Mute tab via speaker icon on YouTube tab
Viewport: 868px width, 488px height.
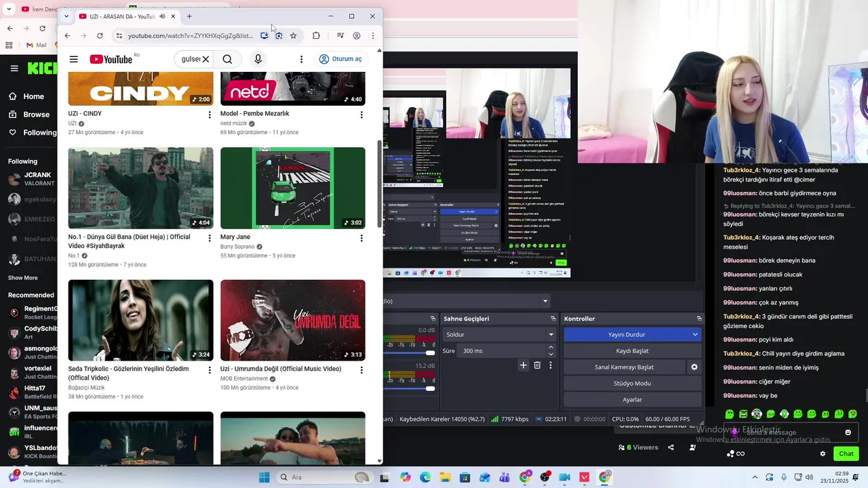coord(162,16)
